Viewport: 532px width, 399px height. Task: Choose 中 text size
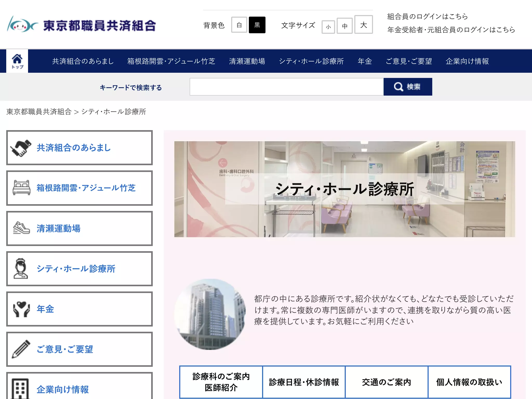(x=345, y=26)
